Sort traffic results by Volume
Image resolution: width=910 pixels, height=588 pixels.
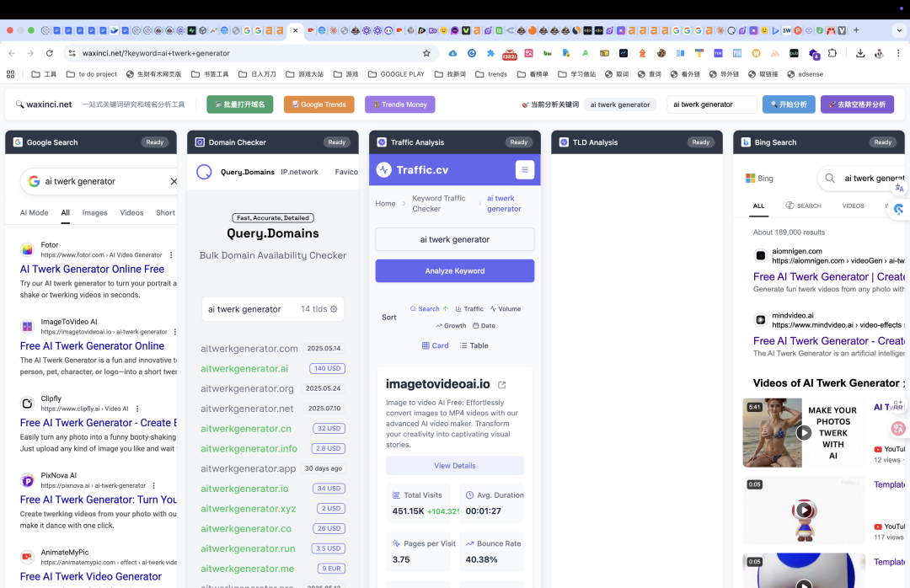click(506, 309)
